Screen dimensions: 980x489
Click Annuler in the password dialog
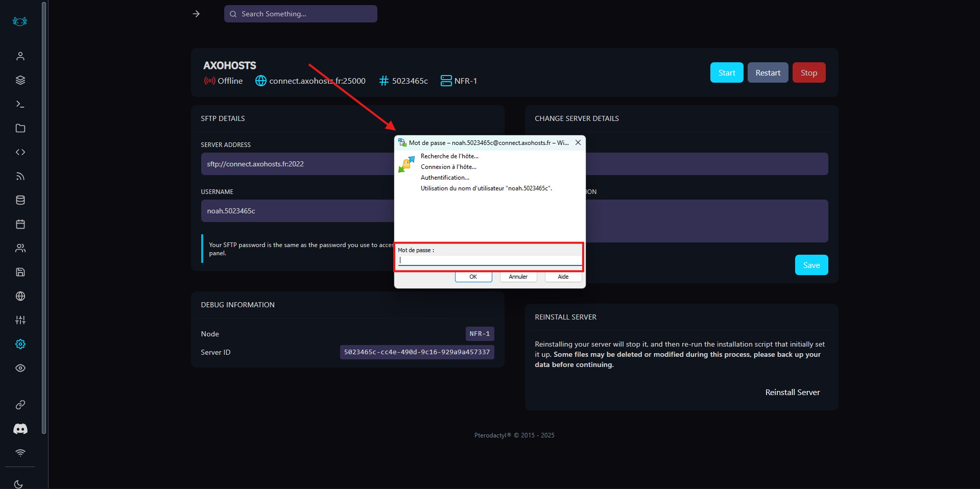tap(518, 277)
